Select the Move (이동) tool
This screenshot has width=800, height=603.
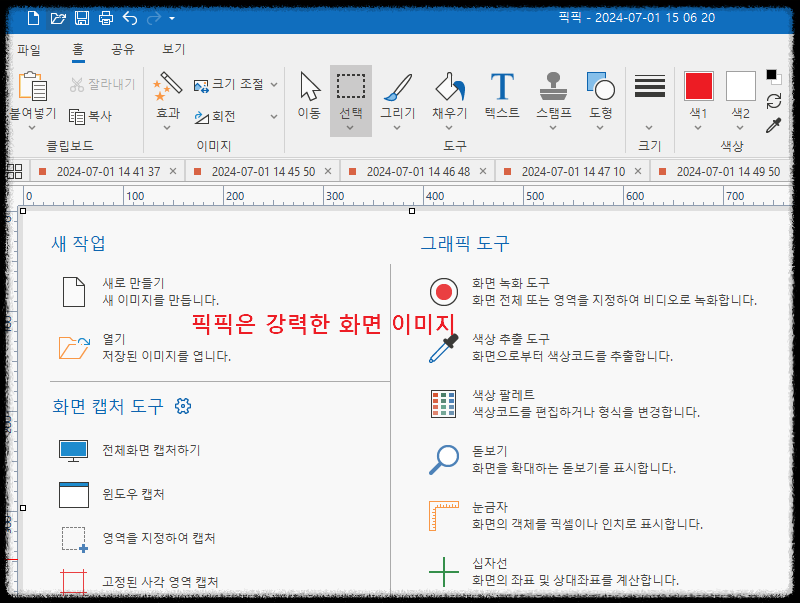309,95
